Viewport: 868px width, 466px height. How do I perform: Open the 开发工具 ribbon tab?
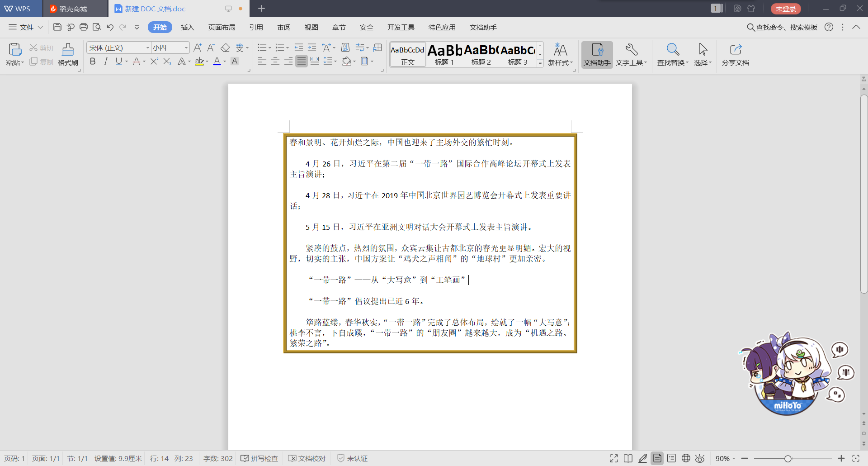click(401, 27)
